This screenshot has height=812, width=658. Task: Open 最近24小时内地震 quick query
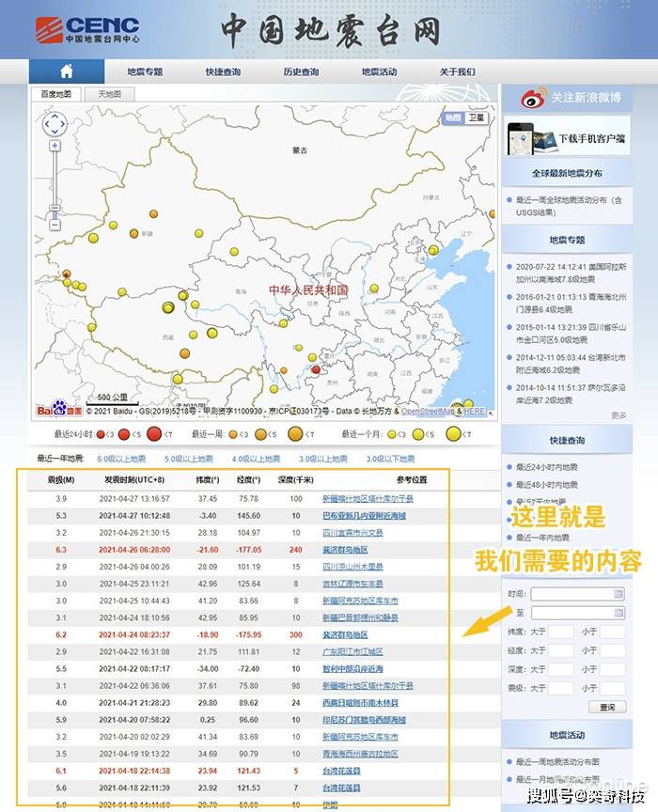pos(546,467)
